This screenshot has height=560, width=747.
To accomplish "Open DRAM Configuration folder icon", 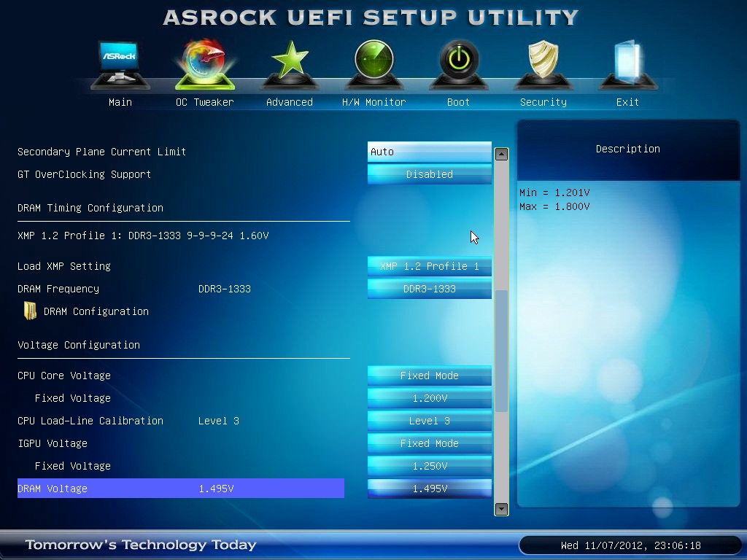I will [x=30, y=311].
